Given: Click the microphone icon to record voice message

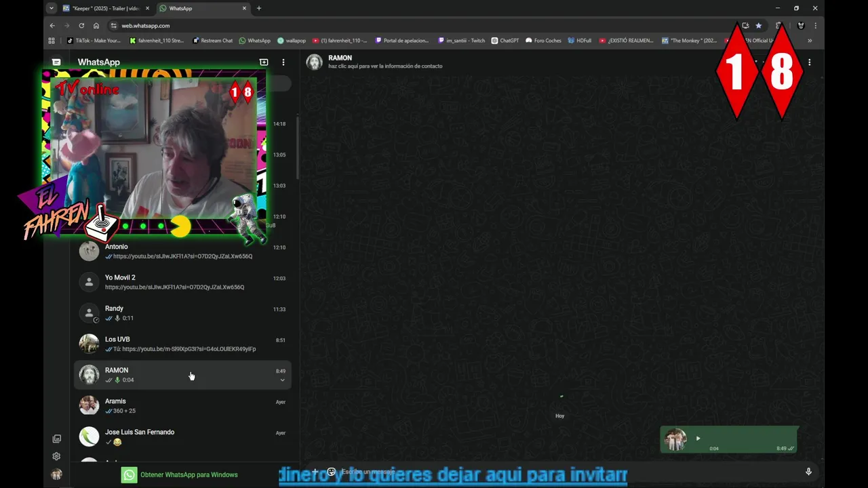Looking at the screenshot, I should tap(808, 472).
